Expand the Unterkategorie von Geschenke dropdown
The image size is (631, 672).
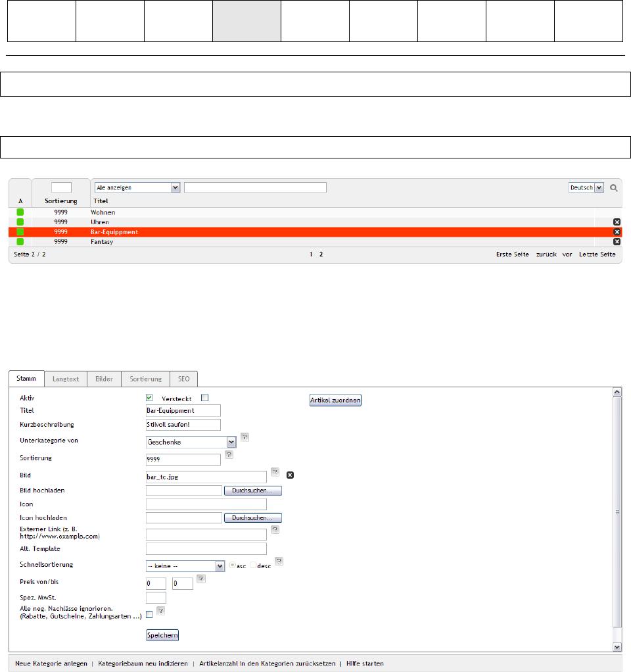pos(191,442)
